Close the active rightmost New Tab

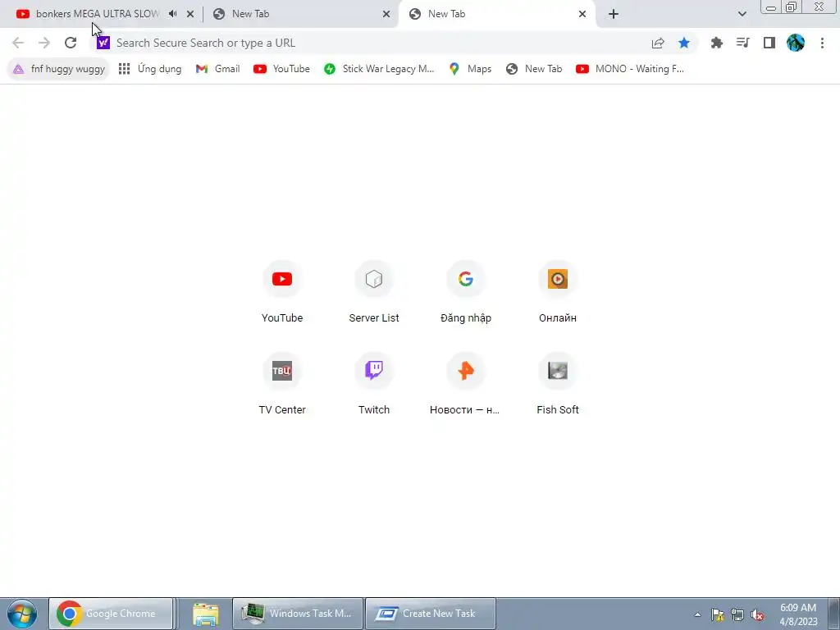582,15
